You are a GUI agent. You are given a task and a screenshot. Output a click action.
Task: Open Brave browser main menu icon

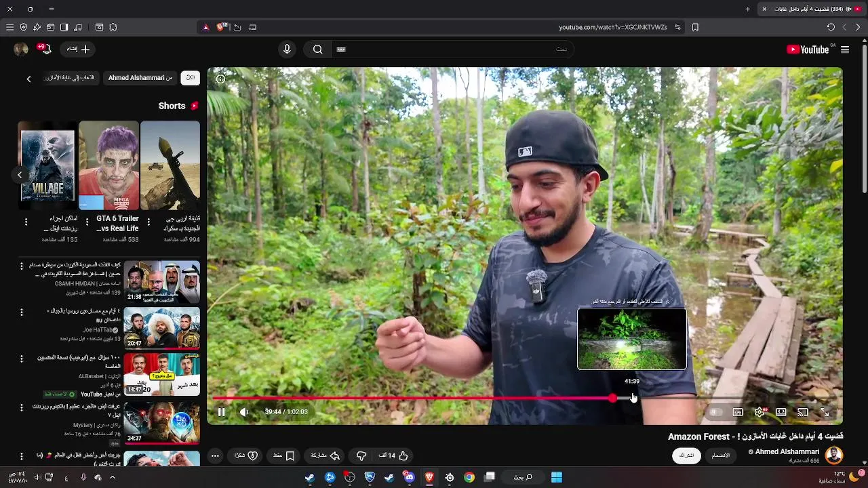coord(9,27)
